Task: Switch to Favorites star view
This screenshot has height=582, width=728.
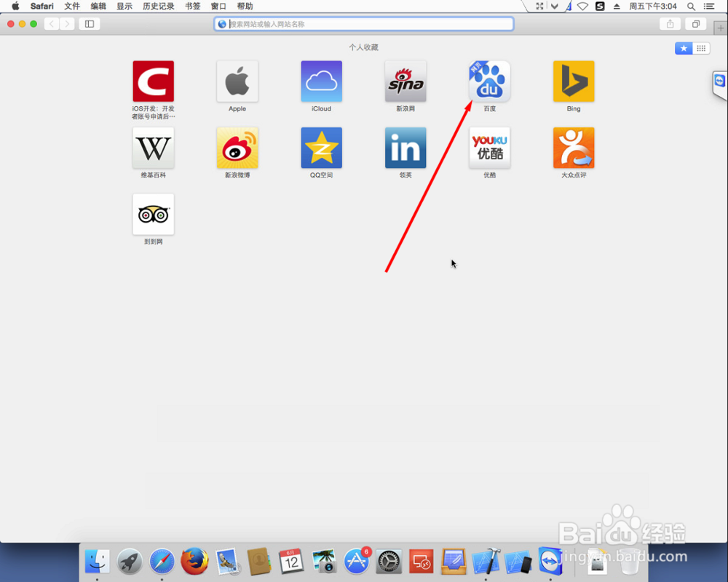Action: point(684,48)
